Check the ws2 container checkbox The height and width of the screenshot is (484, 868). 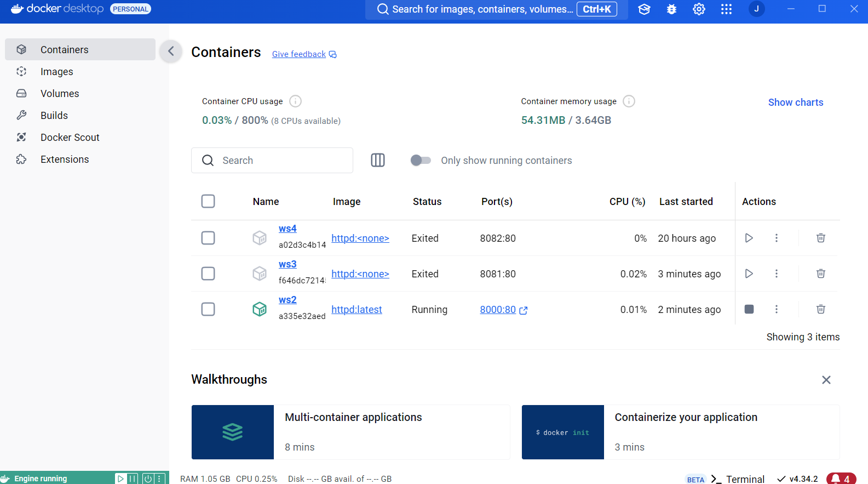(208, 309)
